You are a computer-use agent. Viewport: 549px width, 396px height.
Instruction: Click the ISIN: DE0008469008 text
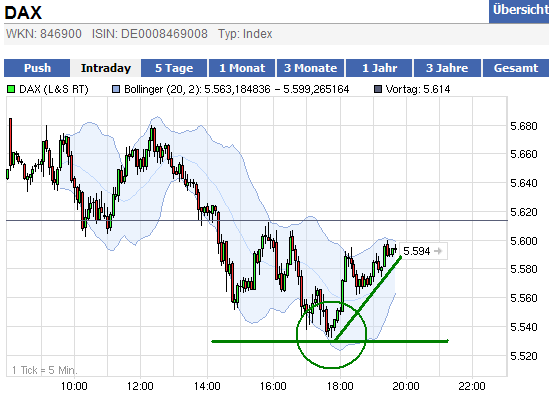[x=150, y=34]
